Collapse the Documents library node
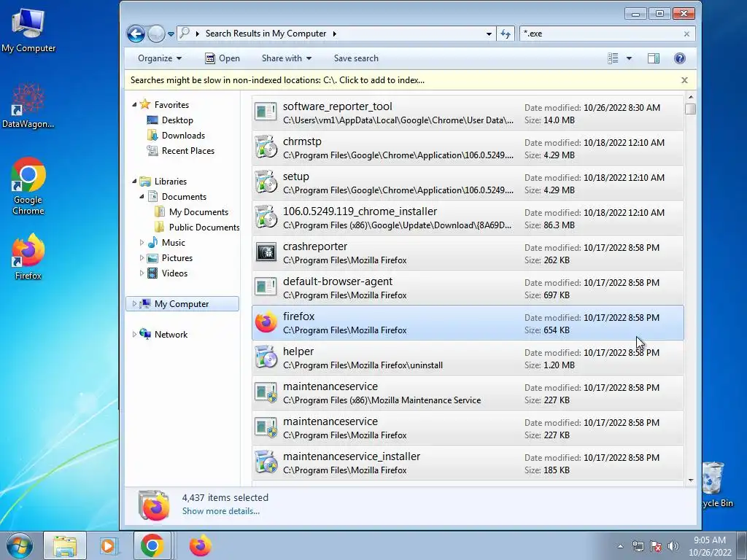Image resolution: width=747 pixels, height=560 pixels. click(142, 197)
